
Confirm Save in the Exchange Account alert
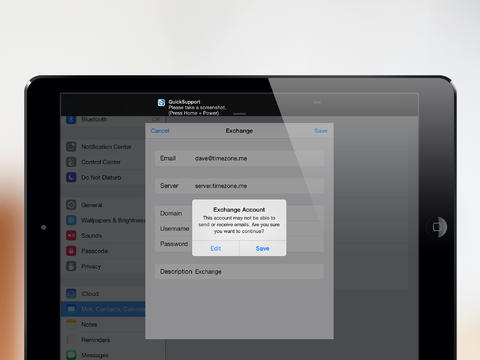click(263, 248)
